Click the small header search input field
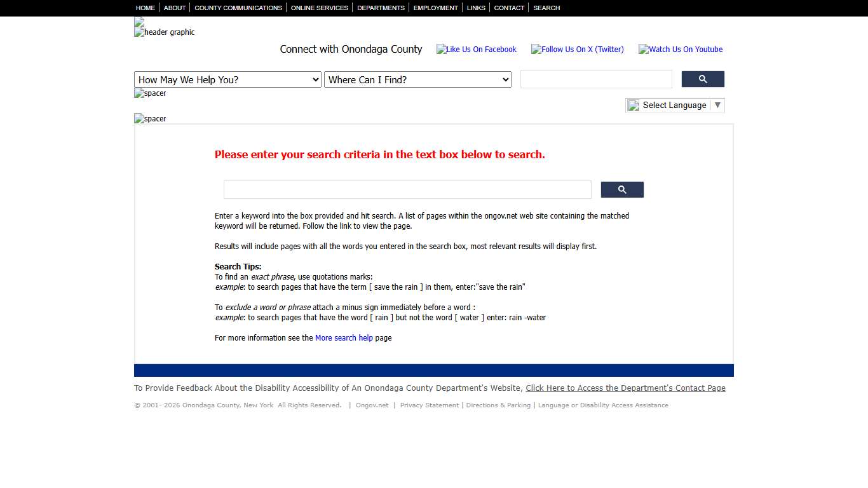The height and width of the screenshot is (488, 868). tap(596, 79)
